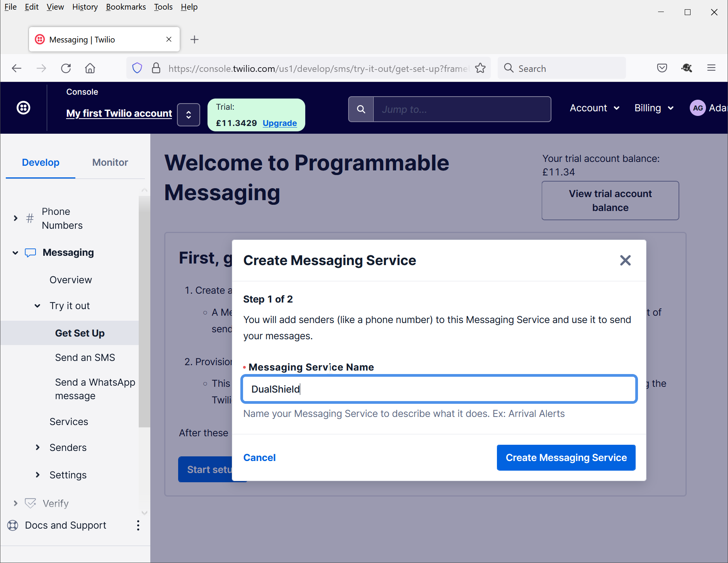
Task: Switch to the Monitor tab
Action: click(110, 163)
